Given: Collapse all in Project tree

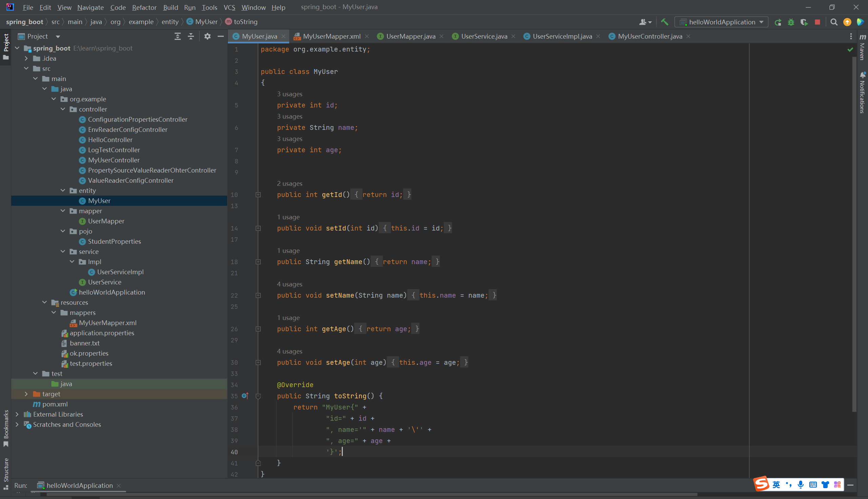Looking at the screenshot, I should click(191, 36).
